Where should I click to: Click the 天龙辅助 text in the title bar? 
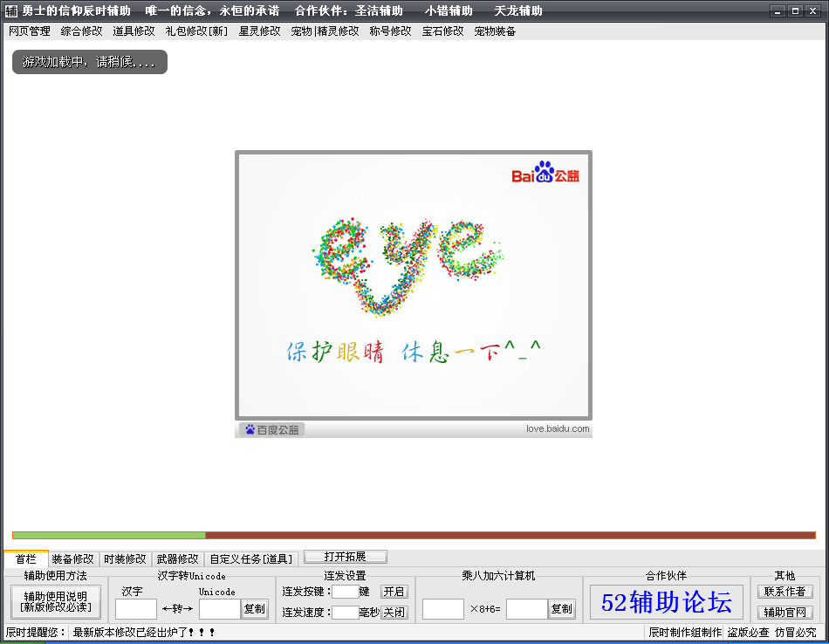[x=518, y=10]
